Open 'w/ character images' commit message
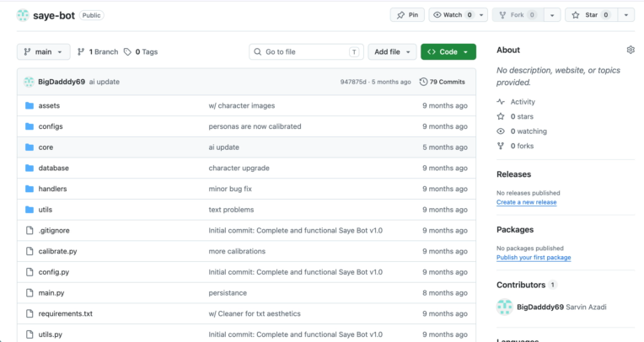The width and height of the screenshot is (644, 342). click(x=241, y=105)
